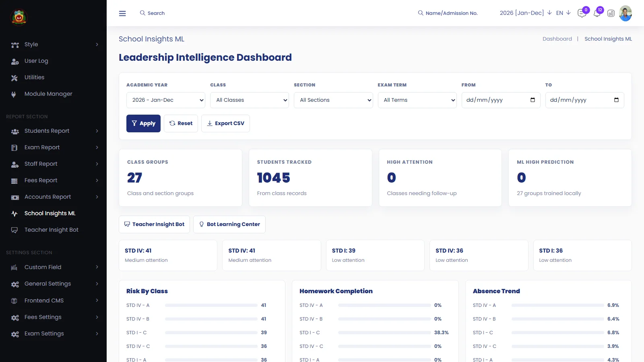The width and height of the screenshot is (644, 362).
Task: Click Risk By Class bar for STD IV - A
Action: [211, 306]
